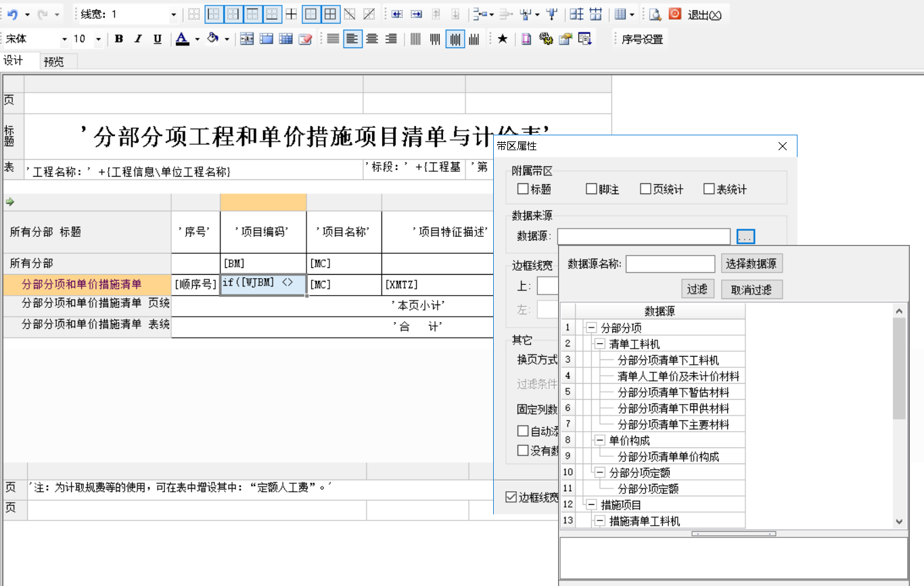Align text center

pyautogui.click(x=372, y=39)
